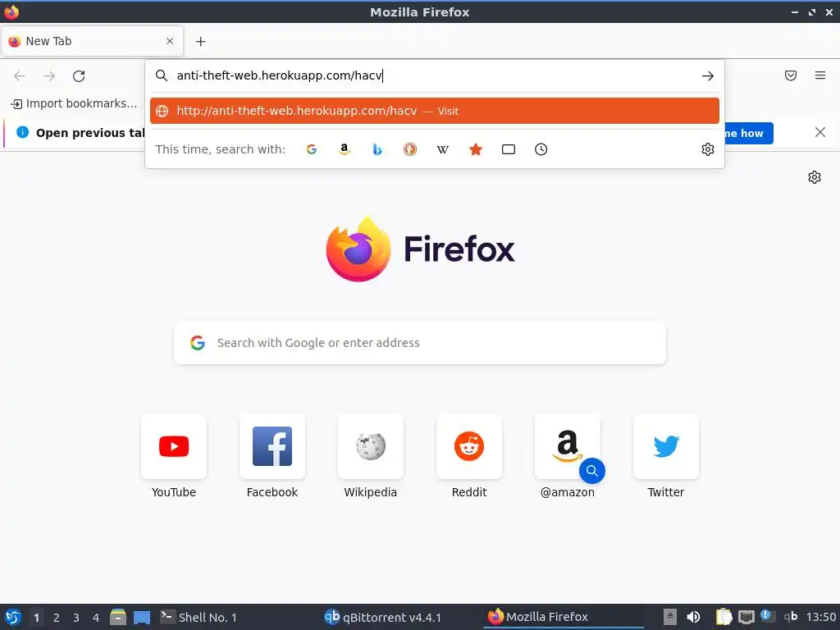The height and width of the screenshot is (630, 840).
Task: Search in Bookmarks star icon
Action: click(x=476, y=149)
